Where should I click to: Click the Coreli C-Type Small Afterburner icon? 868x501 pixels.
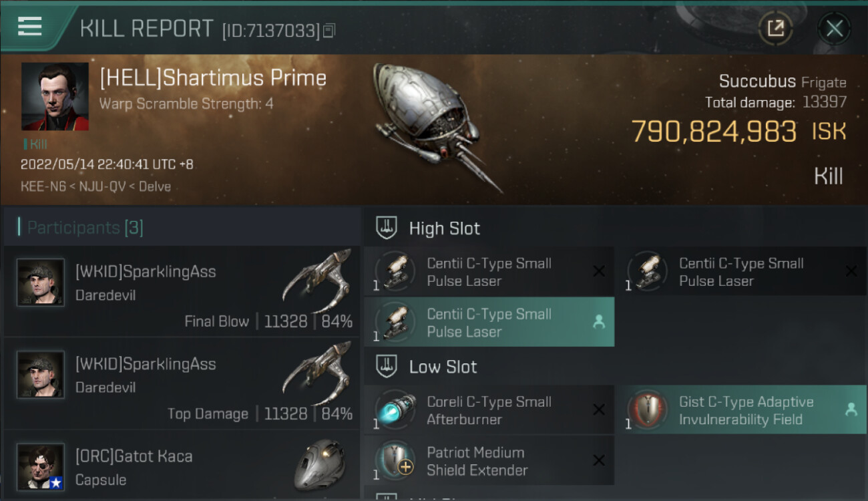(x=395, y=410)
